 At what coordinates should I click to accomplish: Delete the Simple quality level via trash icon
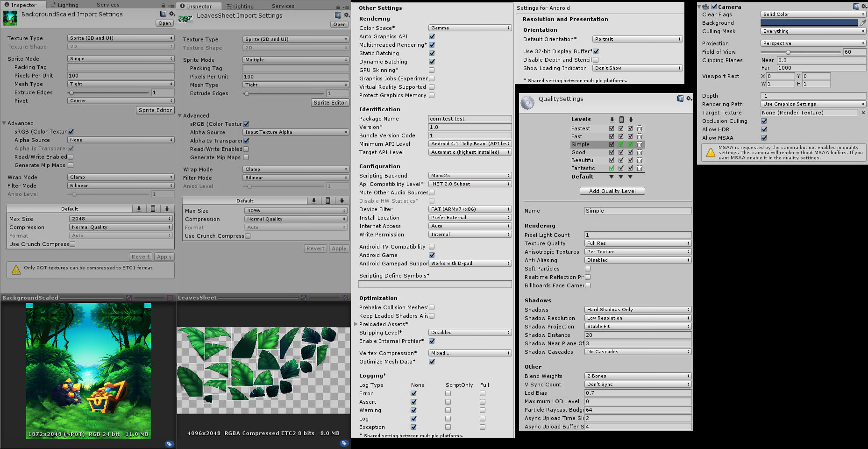click(640, 144)
